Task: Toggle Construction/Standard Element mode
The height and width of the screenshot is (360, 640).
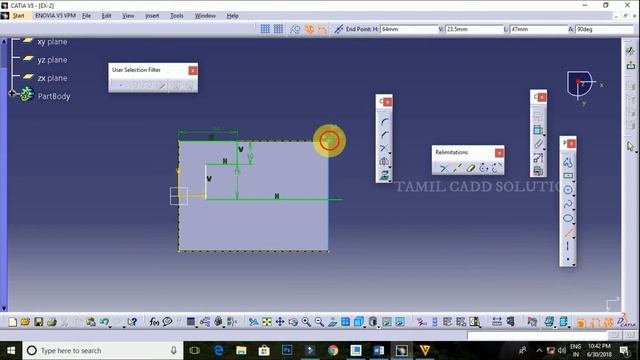Action: point(295,29)
